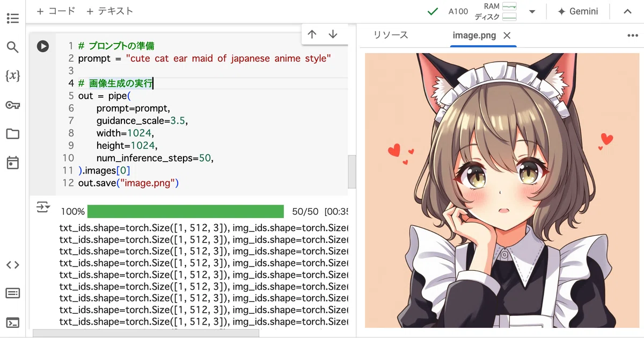
Task: Click the height=1024 line
Action: point(127,146)
